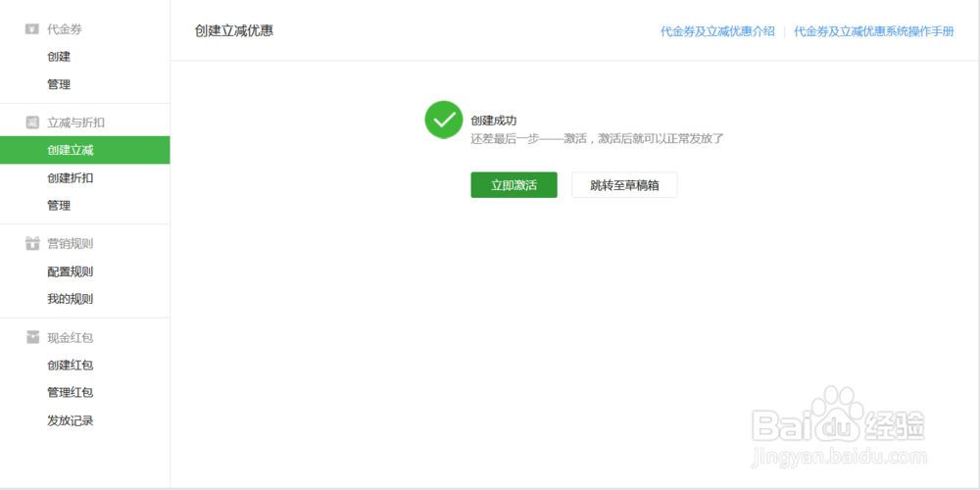Click the 立即激活 button
The width and height of the screenshot is (980, 490).
(x=514, y=185)
